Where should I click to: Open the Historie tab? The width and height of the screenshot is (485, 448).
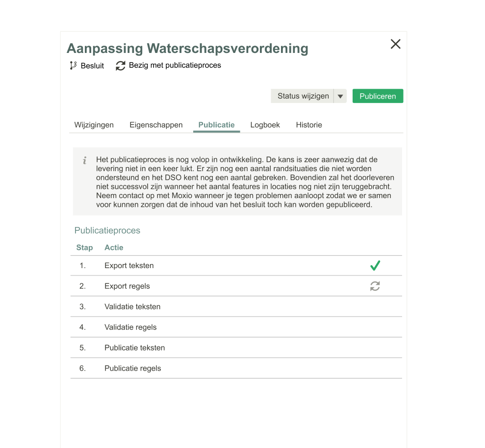pos(309,125)
